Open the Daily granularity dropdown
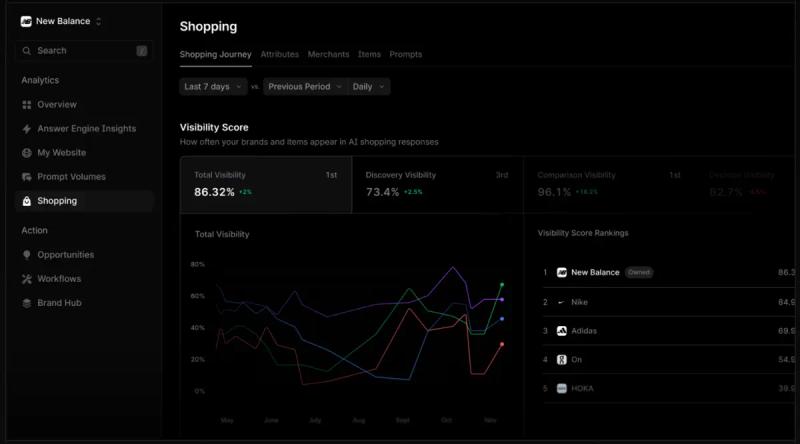The image size is (800, 444). 368,87
